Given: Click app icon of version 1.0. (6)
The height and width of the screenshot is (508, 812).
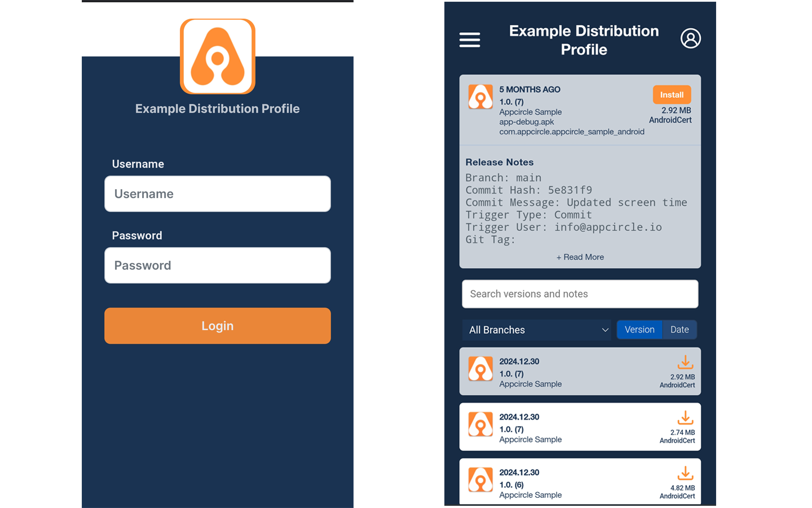Looking at the screenshot, I should pyautogui.click(x=480, y=480).
